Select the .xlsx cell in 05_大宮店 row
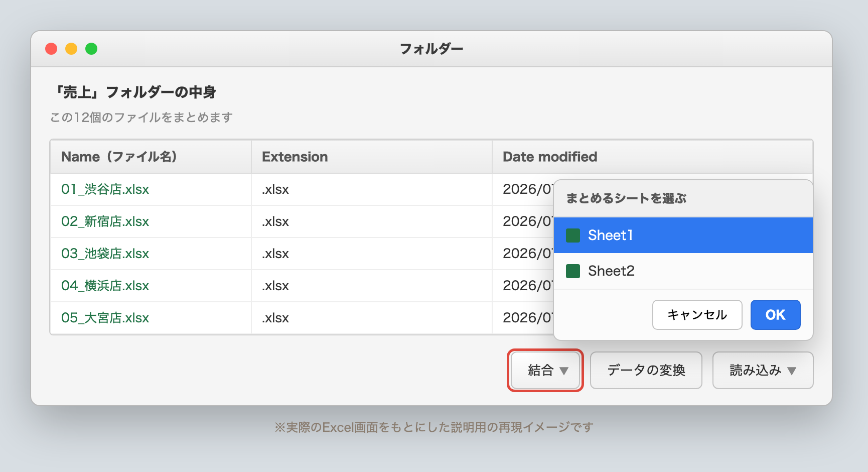Image resolution: width=868 pixels, height=472 pixels. [x=371, y=318]
